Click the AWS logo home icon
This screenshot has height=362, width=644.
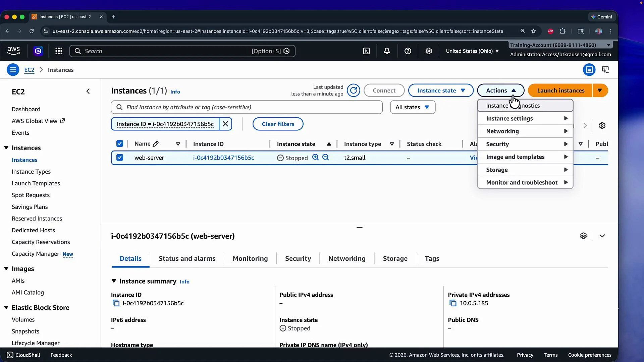[x=13, y=51]
